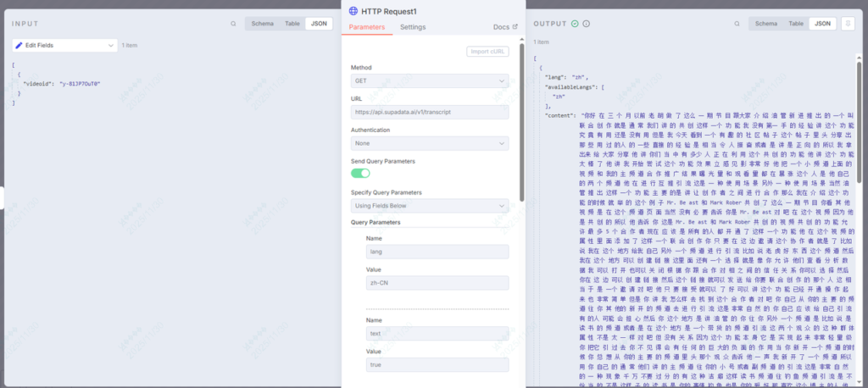Select the Parameters tab
The width and height of the screenshot is (868, 388).
[366, 27]
